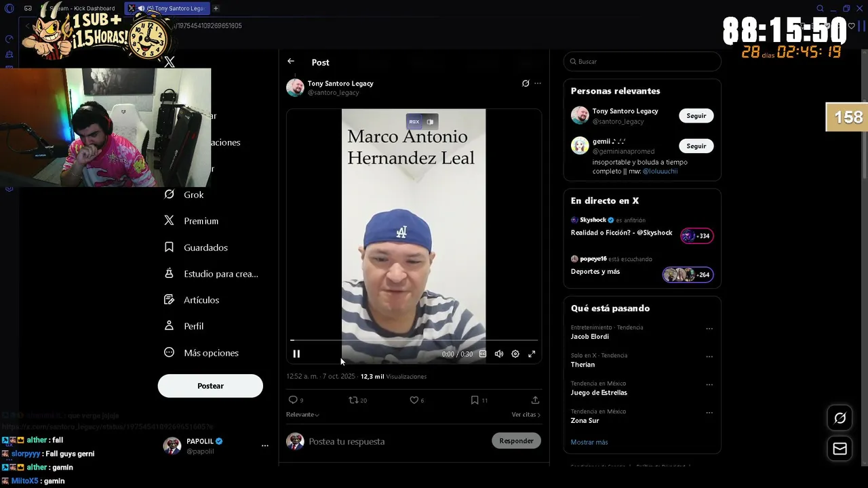Image resolution: width=868 pixels, height=488 pixels.
Task: Open the floating Grok button
Action: pos(840,418)
